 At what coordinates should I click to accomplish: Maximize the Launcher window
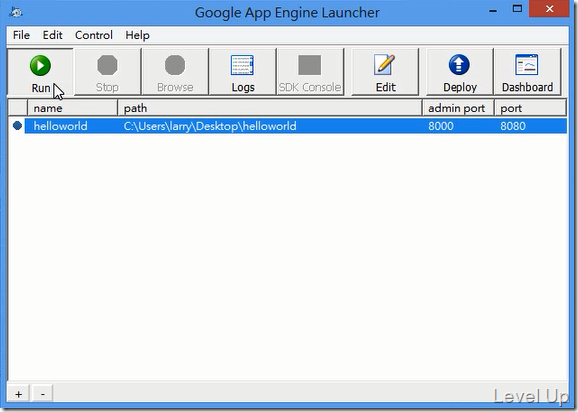click(x=517, y=9)
